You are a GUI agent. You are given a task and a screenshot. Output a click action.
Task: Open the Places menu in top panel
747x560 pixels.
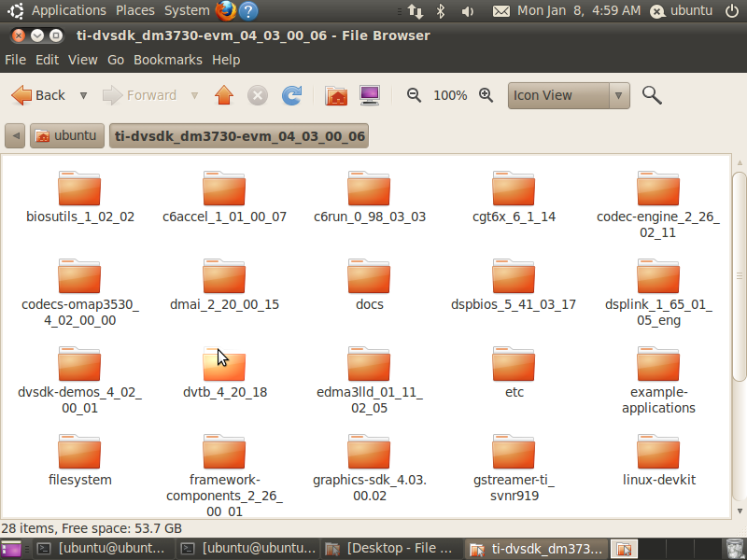point(135,10)
